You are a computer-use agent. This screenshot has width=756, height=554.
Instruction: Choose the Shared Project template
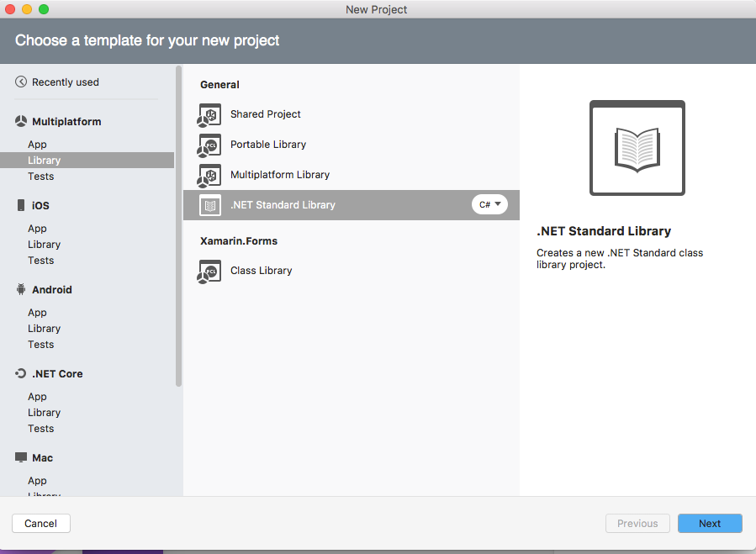tap(352, 115)
